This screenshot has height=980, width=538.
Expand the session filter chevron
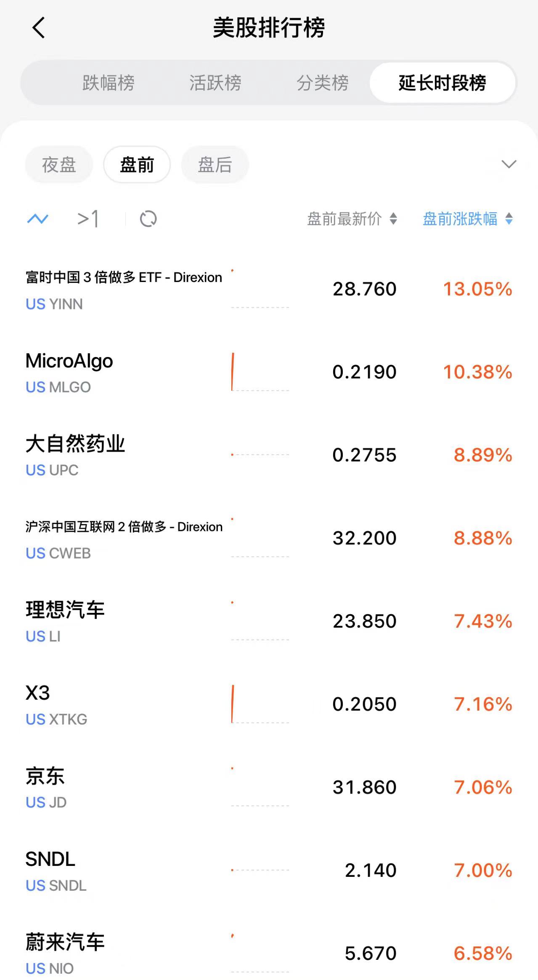click(509, 164)
